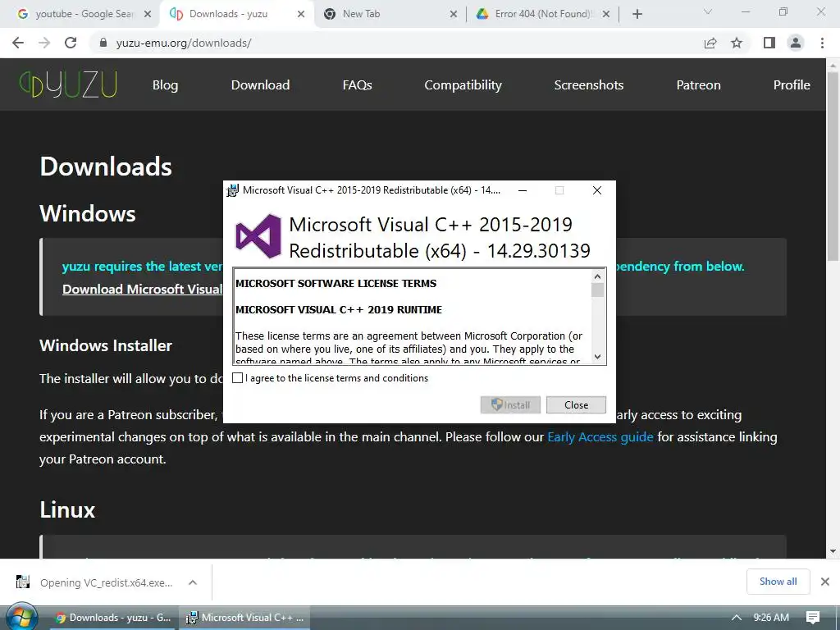The width and height of the screenshot is (840, 630).
Task: Open the Screenshots nav item
Action: [589, 84]
